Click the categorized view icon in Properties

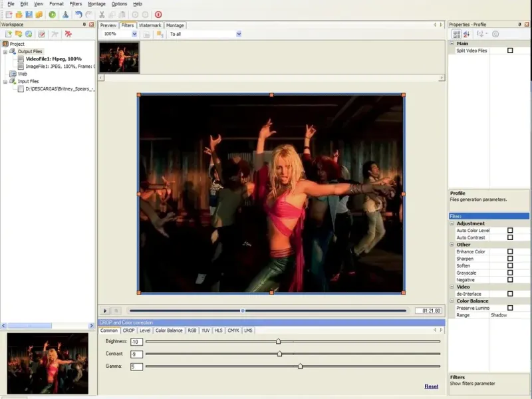point(457,34)
